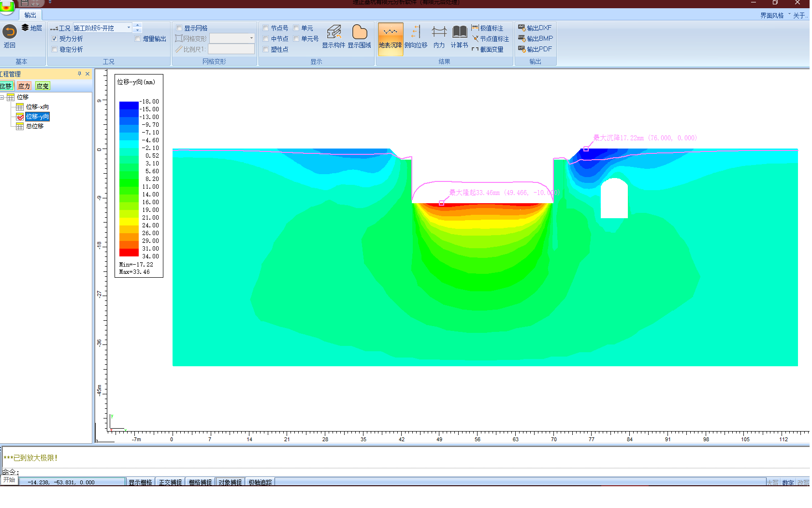Select 总位移 in the tree
Viewport: 812px width, 508px height.
tap(35, 126)
